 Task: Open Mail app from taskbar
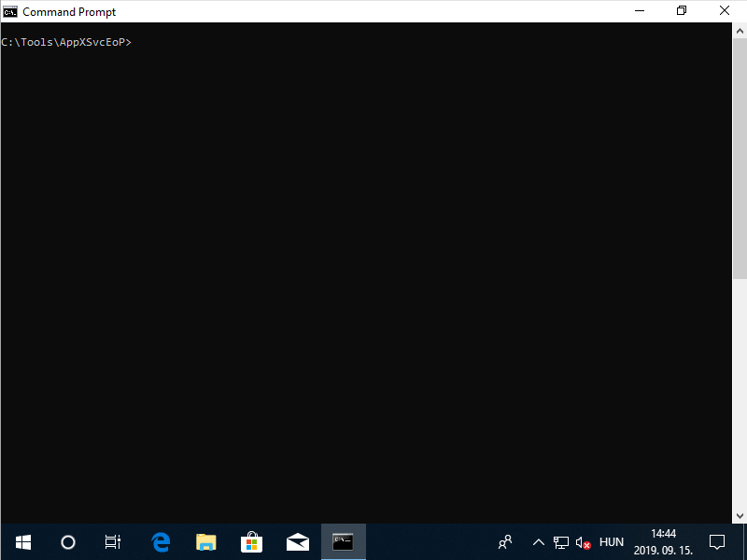(x=298, y=542)
